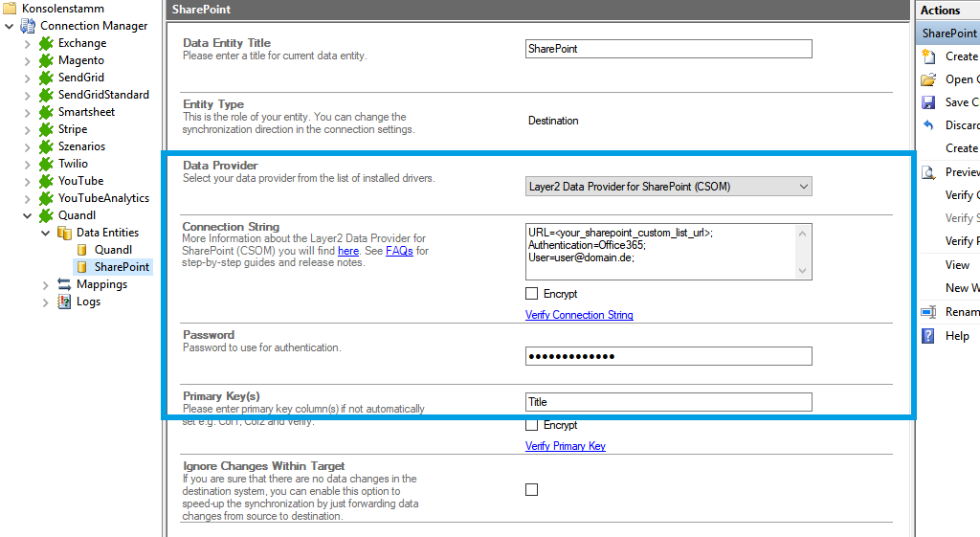Viewport: 980px width, 537px height.
Task: Click the Logs node icon
Action: click(64, 302)
